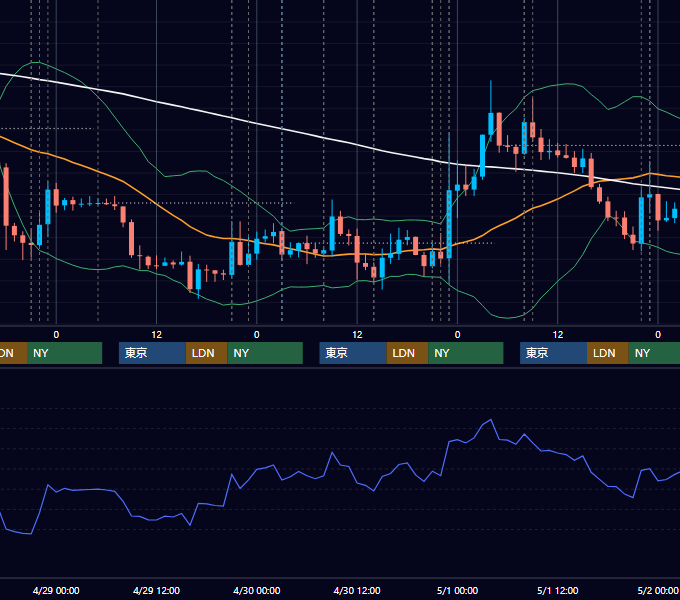680x600 pixels.
Task: Select the 東京 session block for 4/30
Action: coord(353,353)
